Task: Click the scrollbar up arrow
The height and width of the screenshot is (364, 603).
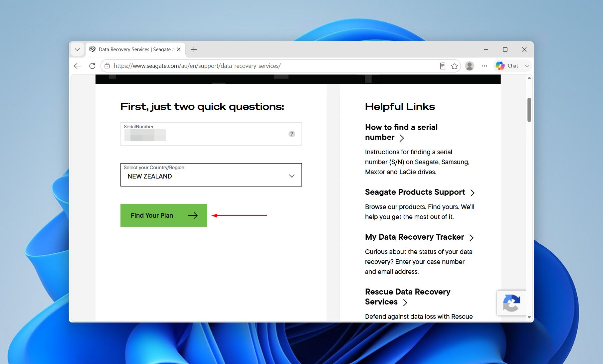Action: 529,78
